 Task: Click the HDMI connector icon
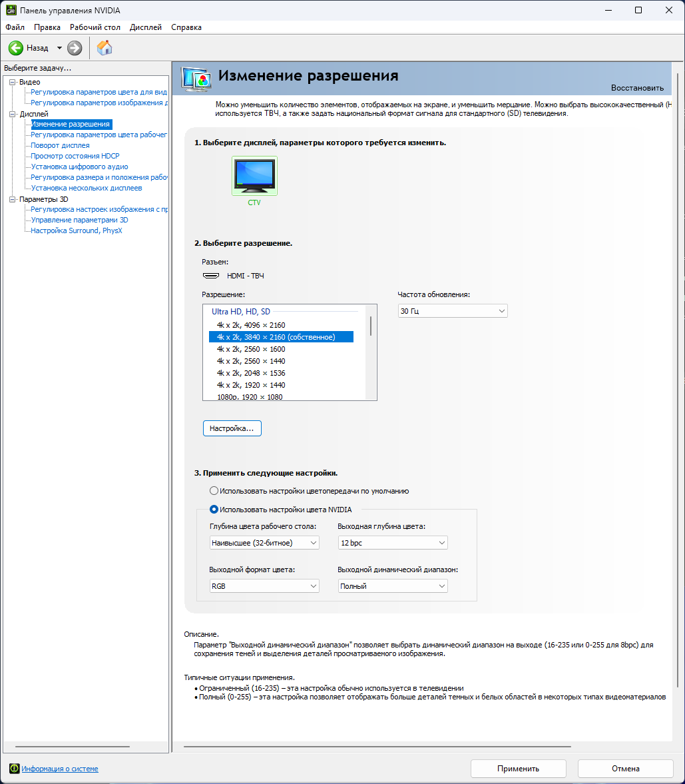tap(211, 276)
